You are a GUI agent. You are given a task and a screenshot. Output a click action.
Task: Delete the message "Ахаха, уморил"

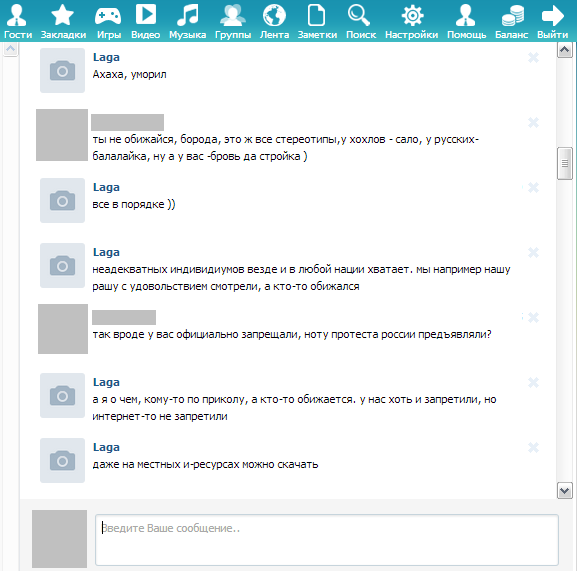(x=533, y=57)
